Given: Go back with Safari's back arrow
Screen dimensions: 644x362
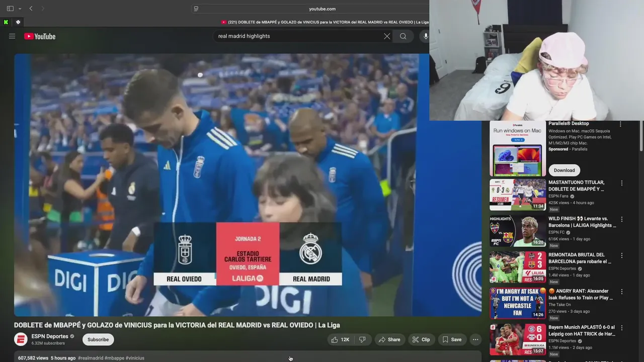Looking at the screenshot, I should (31, 9).
